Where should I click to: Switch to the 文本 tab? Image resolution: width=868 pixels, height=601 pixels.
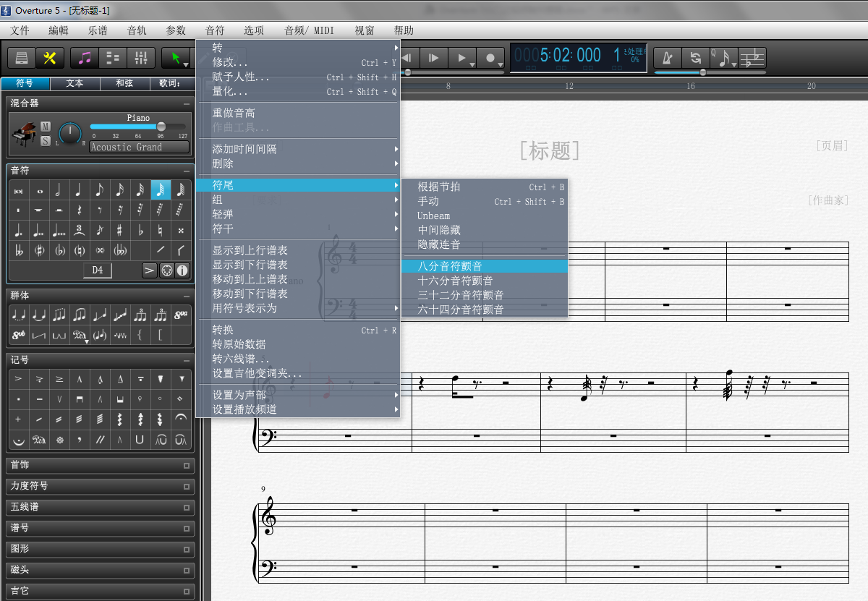coord(76,84)
